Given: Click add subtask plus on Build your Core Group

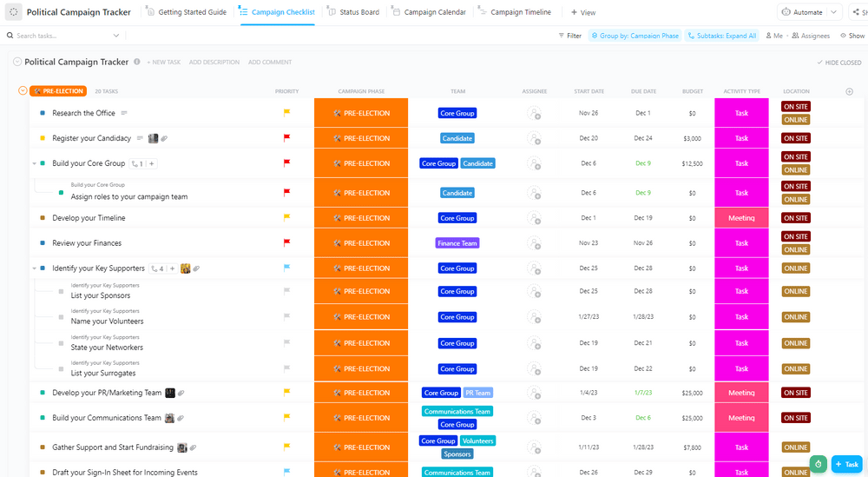Looking at the screenshot, I should pyautogui.click(x=152, y=163).
